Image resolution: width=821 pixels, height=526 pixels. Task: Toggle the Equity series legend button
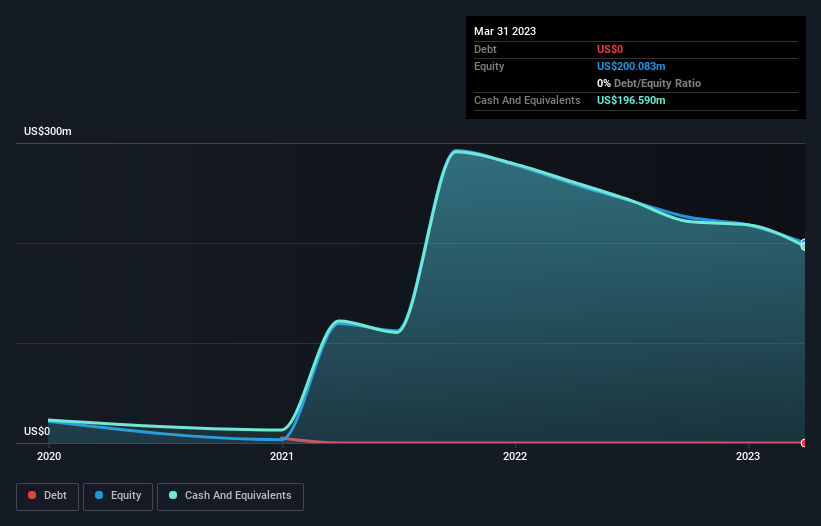[118, 496]
